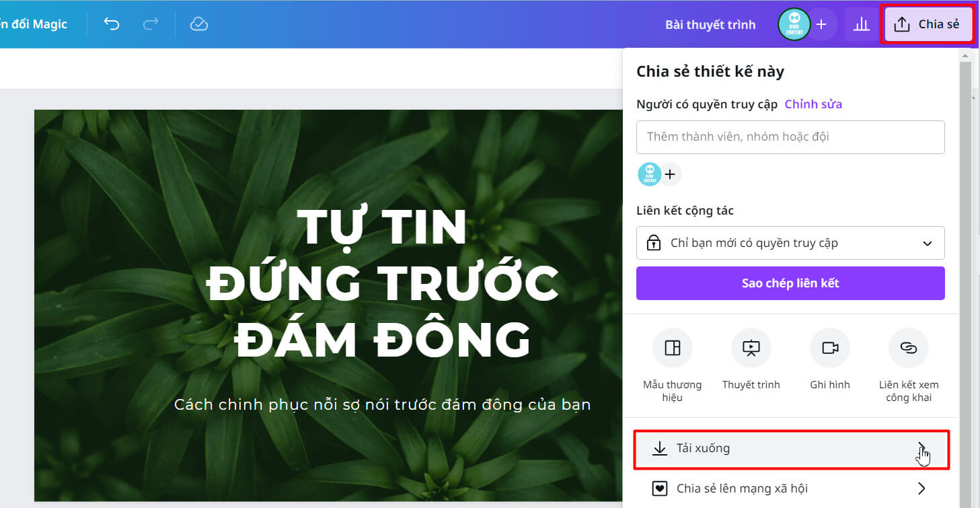Click the save status check icon
Viewport: 980px width, 508px height.
pyautogui.click(x=198, y=24)
